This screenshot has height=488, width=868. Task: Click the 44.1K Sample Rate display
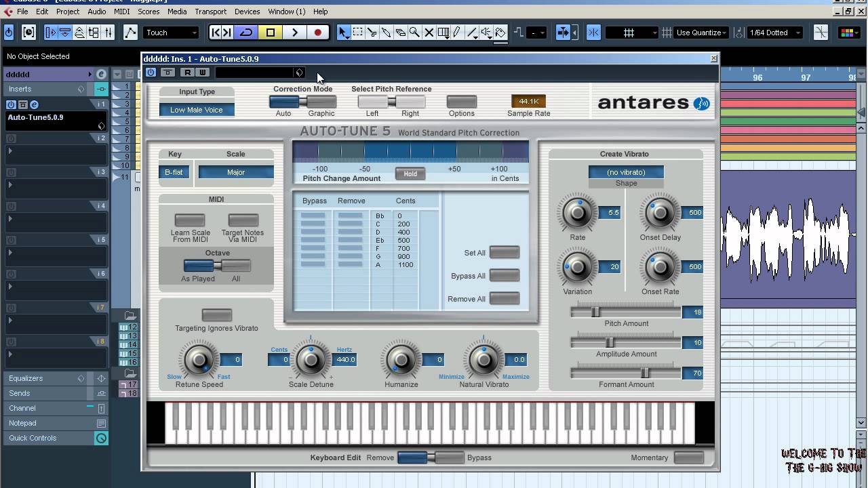[528, 101]
